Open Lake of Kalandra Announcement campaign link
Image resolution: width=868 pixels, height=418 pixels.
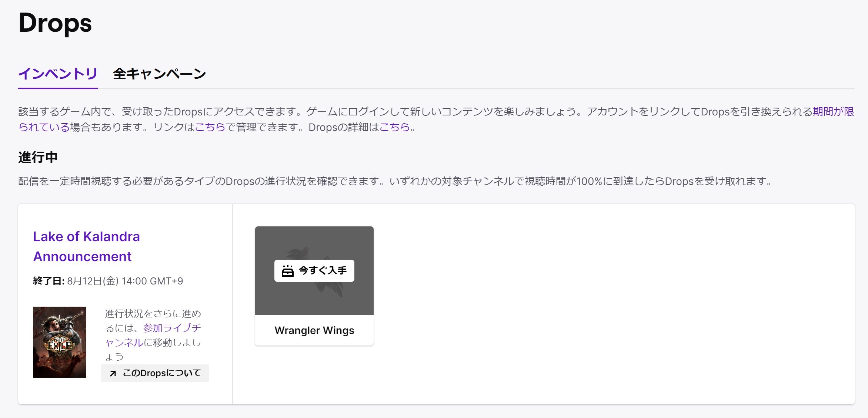86,246
